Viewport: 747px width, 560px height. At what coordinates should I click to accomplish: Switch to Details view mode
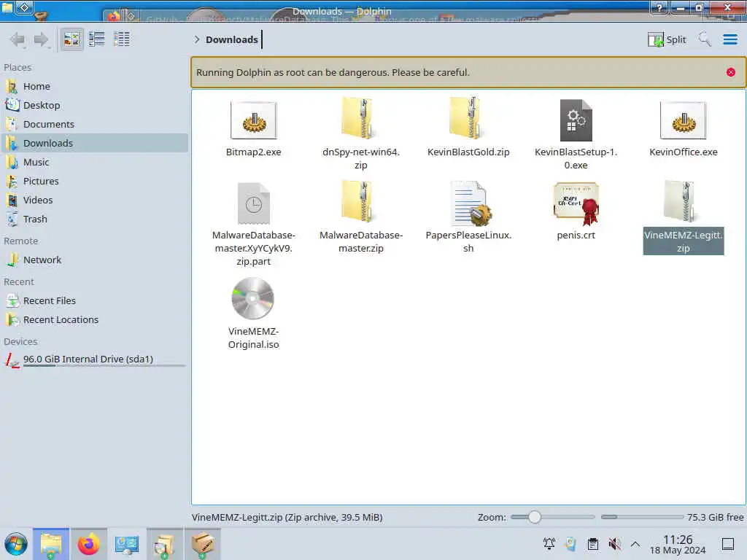[x=122, y=39]
